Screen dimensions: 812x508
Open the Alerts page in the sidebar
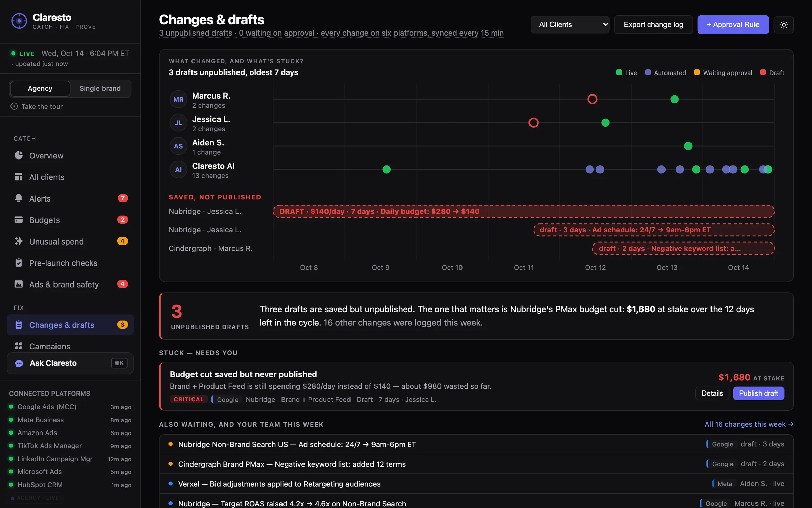click(x=70, y=198)
